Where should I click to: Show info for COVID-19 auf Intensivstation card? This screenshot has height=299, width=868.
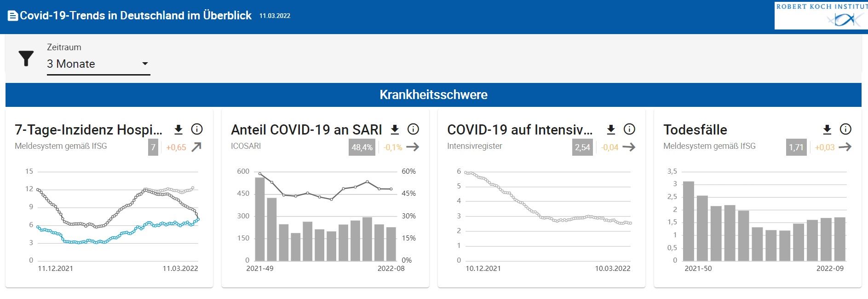point(629,129)
